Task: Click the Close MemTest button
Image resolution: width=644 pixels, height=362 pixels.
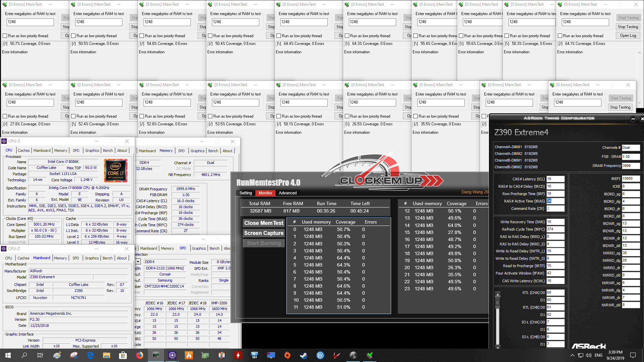Action: tap(264, 223)
